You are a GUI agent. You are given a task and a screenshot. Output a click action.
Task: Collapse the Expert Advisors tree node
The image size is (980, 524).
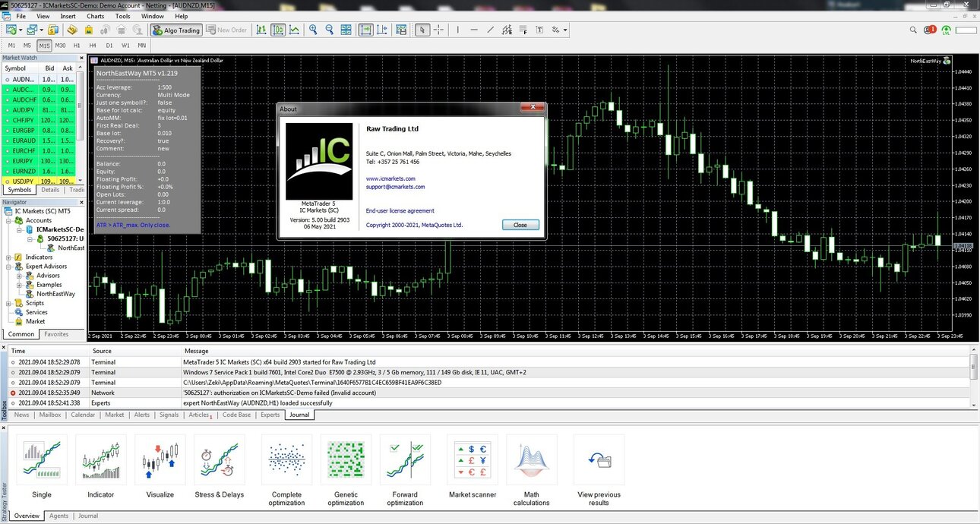pos(9,267)
